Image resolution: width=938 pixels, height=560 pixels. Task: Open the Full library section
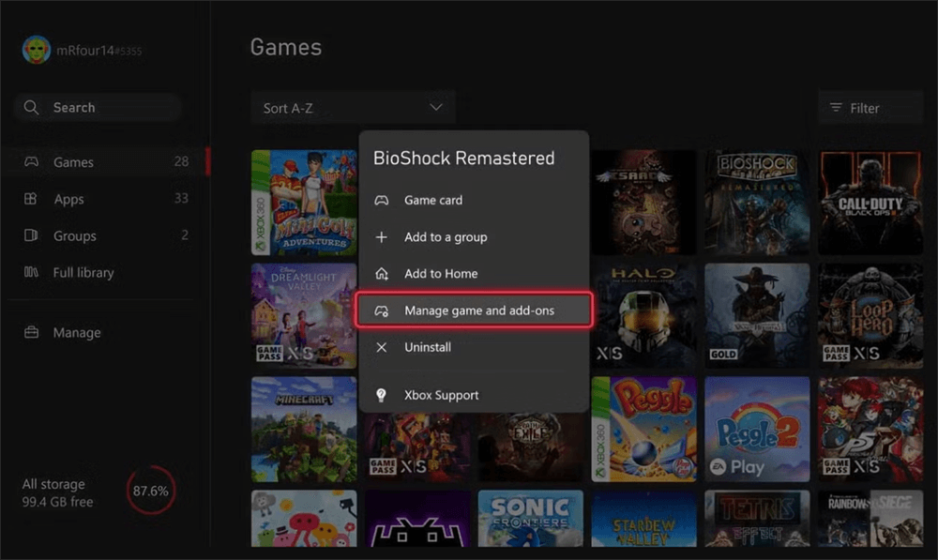tap(107, 272)
